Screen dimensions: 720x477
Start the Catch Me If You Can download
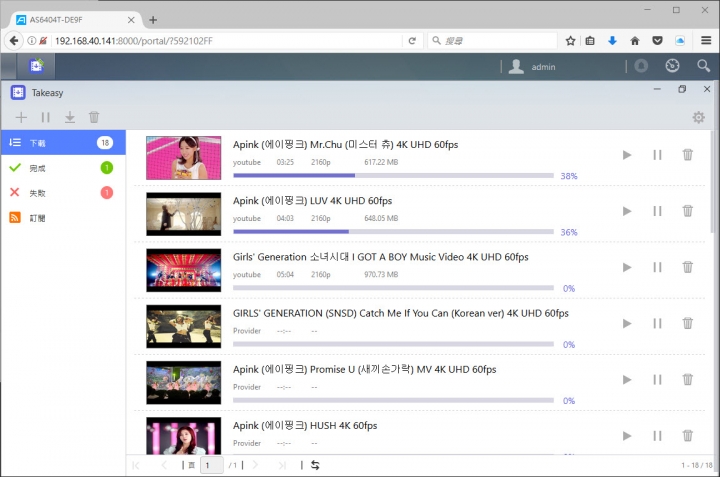pyautogui.click(x=627, y=324)
